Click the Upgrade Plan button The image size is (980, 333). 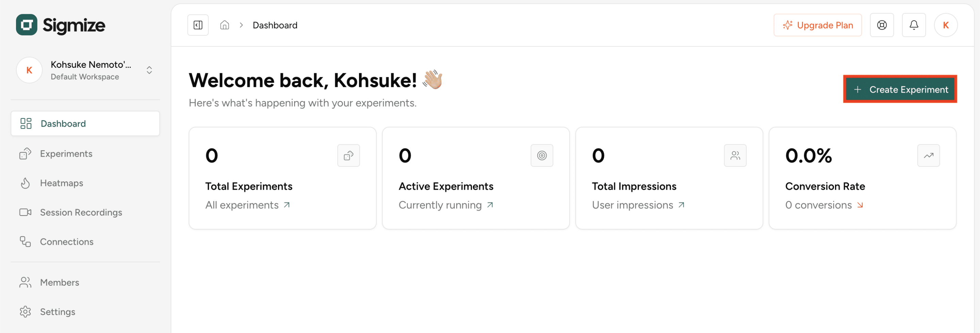[x=817, y=25]
